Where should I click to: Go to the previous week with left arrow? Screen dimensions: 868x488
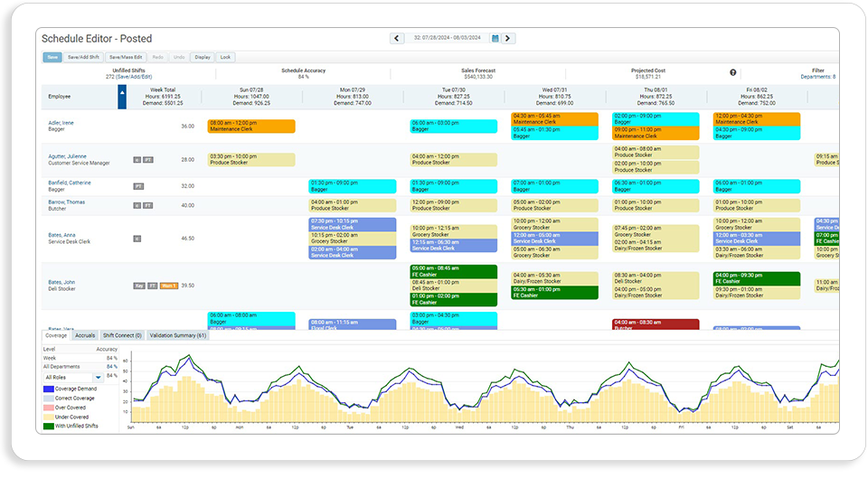pyautogui.click(x=396, y=38)
